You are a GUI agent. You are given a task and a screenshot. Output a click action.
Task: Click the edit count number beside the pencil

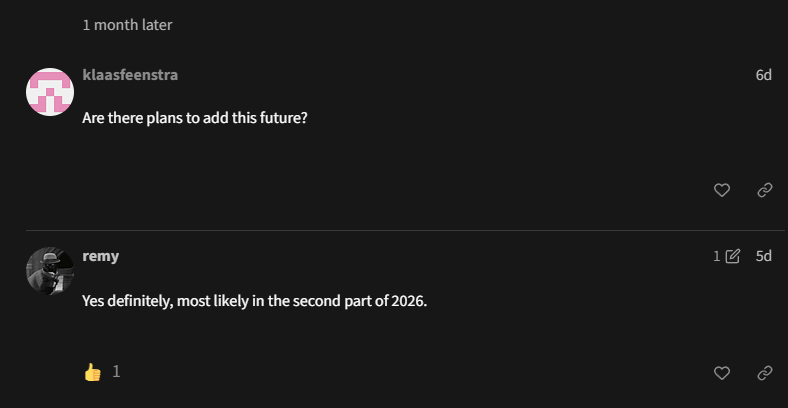[717, 256]
